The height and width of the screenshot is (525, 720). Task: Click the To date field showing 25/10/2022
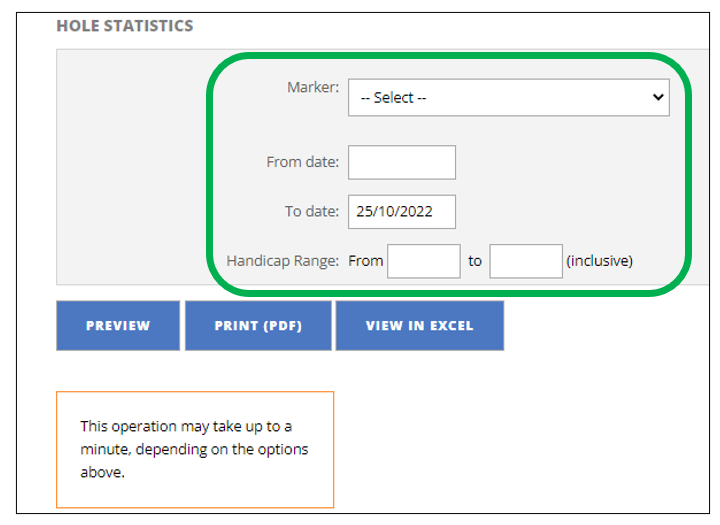[x=401, y=212]
